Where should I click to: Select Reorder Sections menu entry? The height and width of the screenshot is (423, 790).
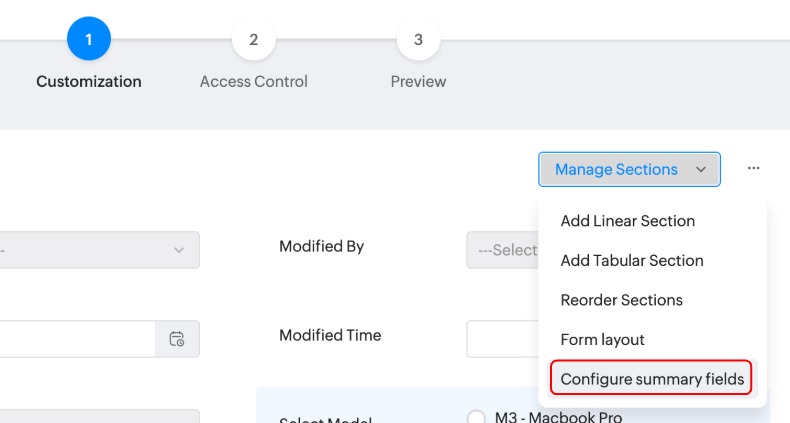pos(621,300)
